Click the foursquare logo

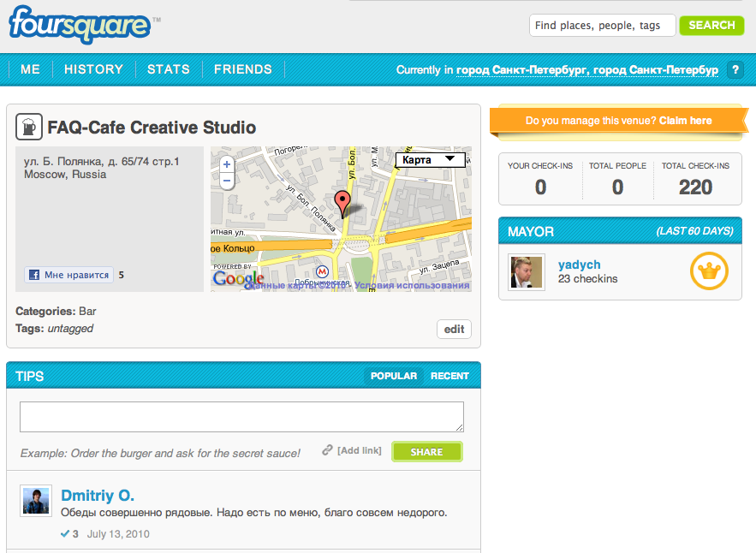pos(80,25)
